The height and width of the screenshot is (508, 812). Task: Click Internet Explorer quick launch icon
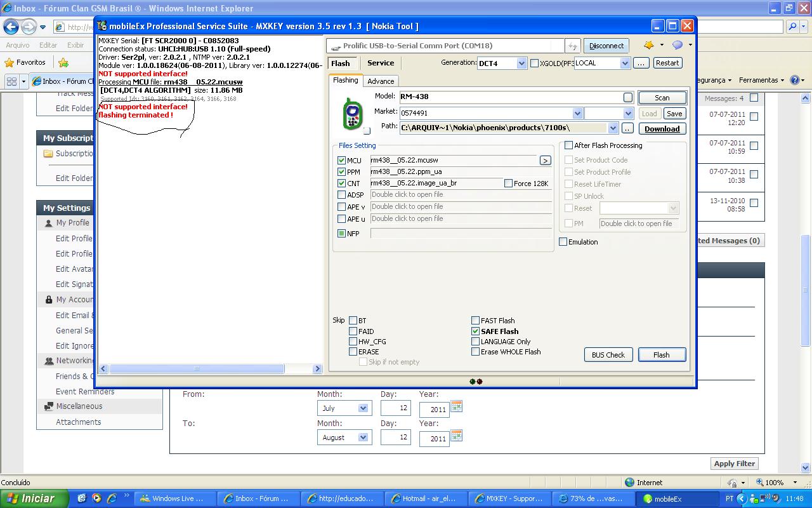[112, 498]
